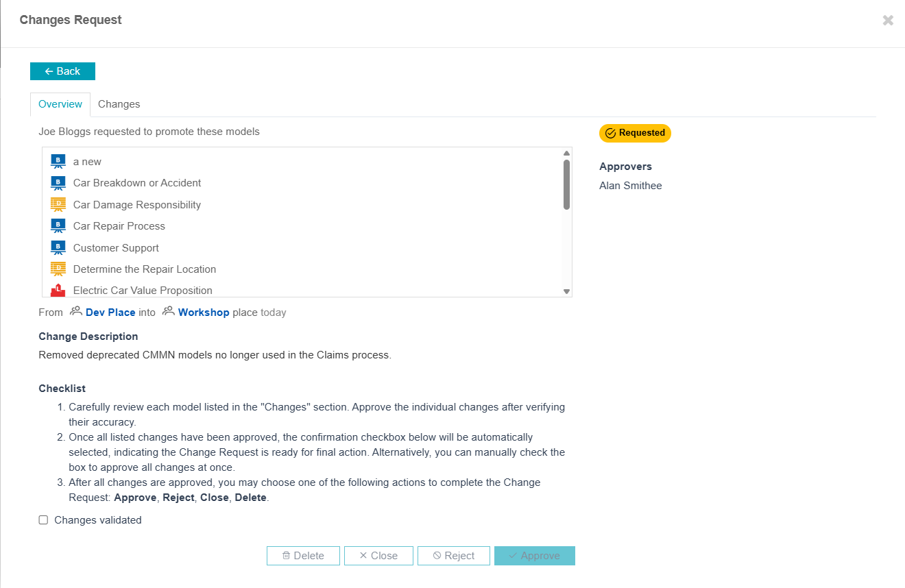
Task: Click the Electric Car Value Proposition icon
Action: tap(58, 290)
